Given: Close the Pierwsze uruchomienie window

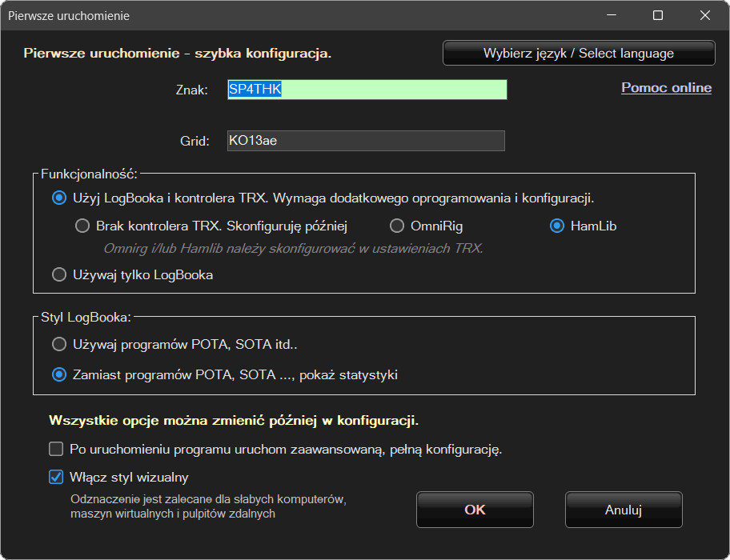Looking at the screenshot, I should 705,16.
